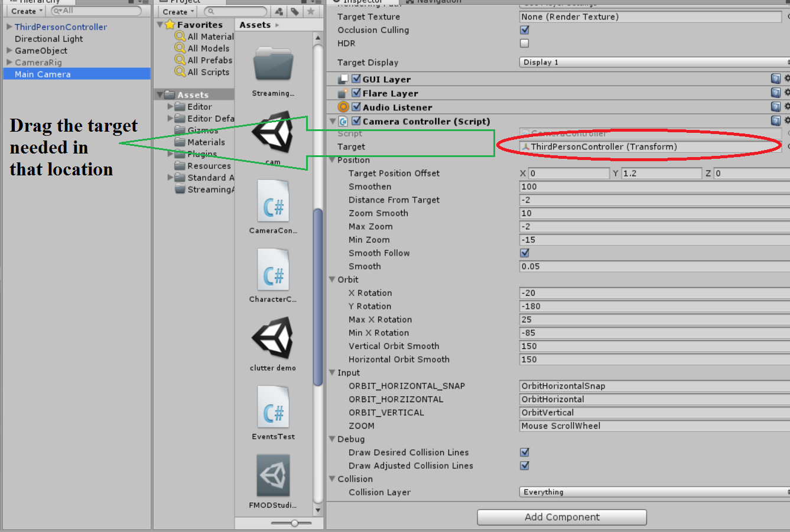Open the Target Display dropdown
790x532 pixels.
655,62
